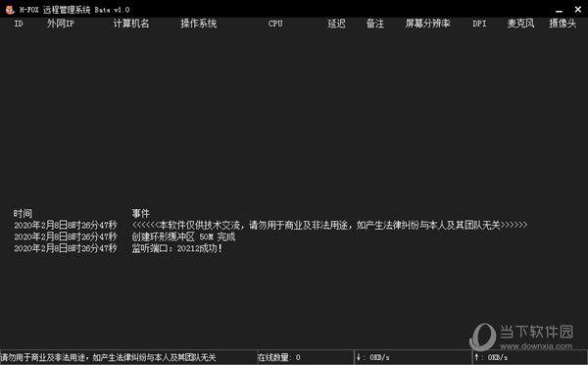Screen dimensions: 588x365
Task: Click the 计算机名 column header
Action: coord(131,24)
